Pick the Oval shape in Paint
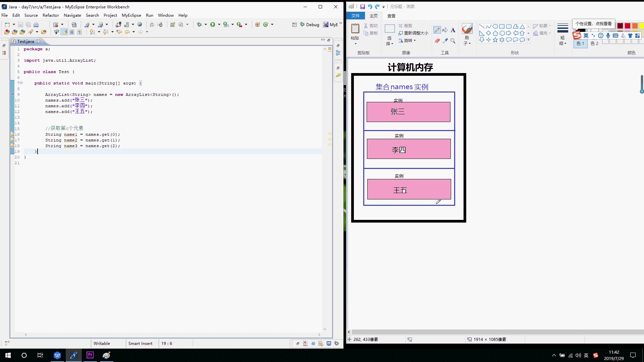 (495, 26)
